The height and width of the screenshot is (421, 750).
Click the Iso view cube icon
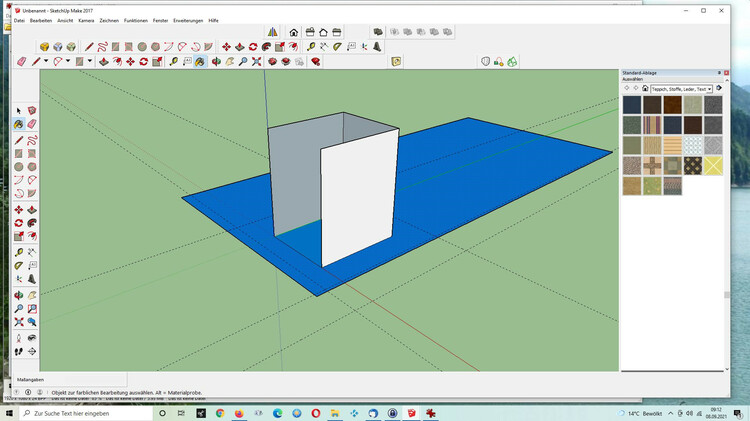[44, 47]
